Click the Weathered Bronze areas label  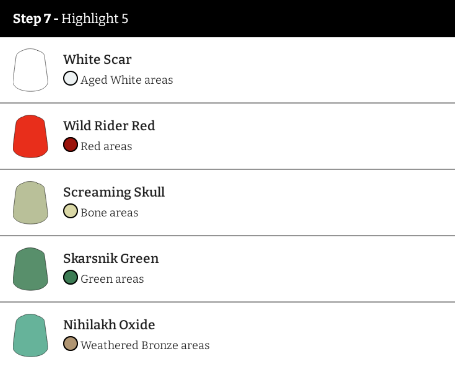(145, 345)
